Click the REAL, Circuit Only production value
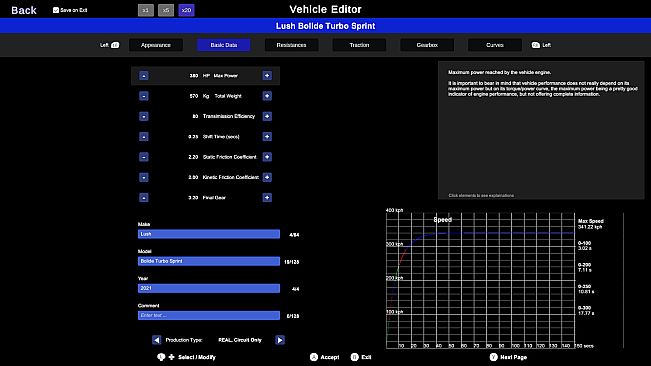The width and height of the screenshot is (651, 366). 240,340
